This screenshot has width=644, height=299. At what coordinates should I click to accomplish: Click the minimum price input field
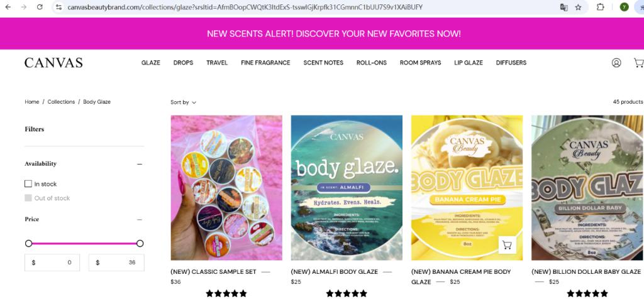52,263
